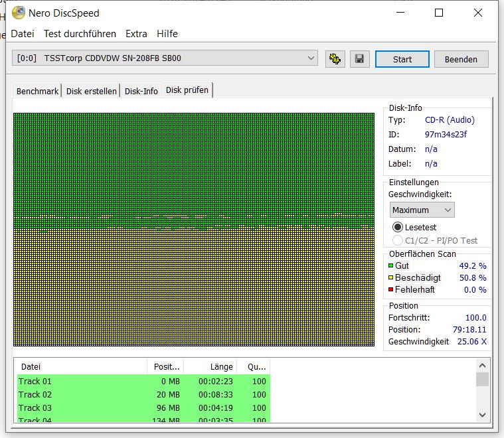This screenshot has height=438, width=504.
Task: Click the Qu... column header
Action: tap(253, 367)
